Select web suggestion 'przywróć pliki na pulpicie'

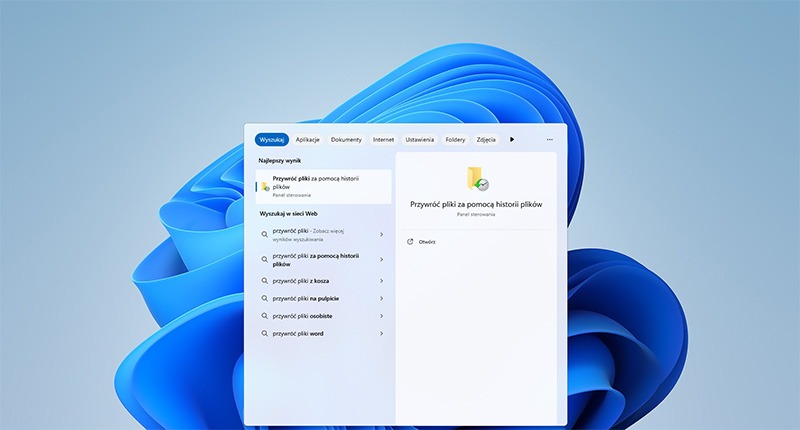pyautogui.click(x=323, y=298)
